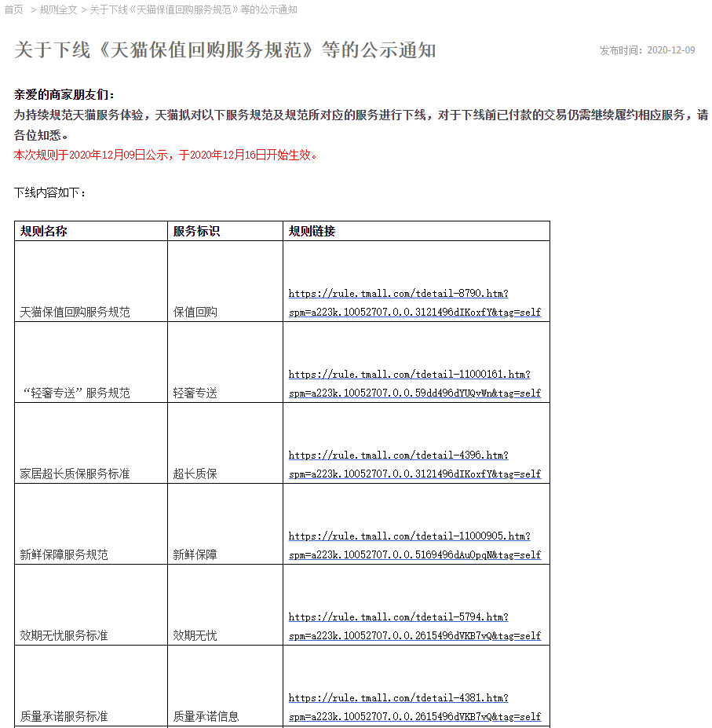
Task: Click the cell 天猫保值回购服务规范
Action: point(75,312)
